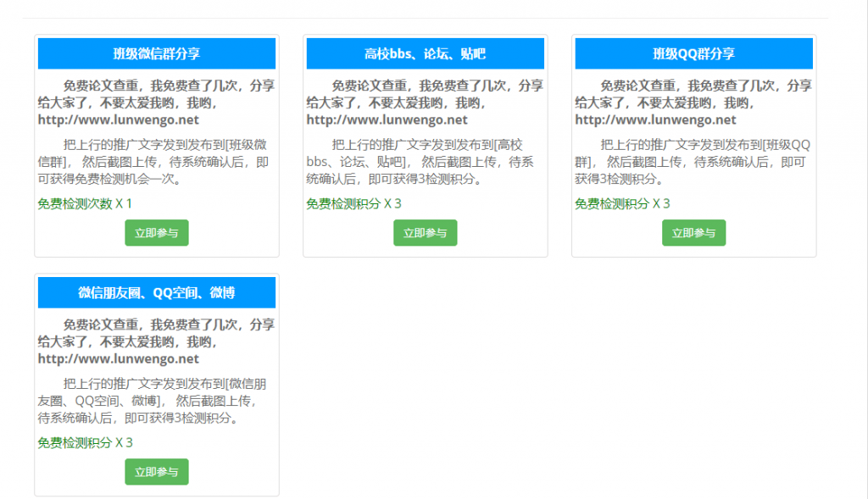Click 立即参与 in the 班级QQ群分享 card
The width and height of the screenshot is (868, 499).
click(x=693, y=233)
